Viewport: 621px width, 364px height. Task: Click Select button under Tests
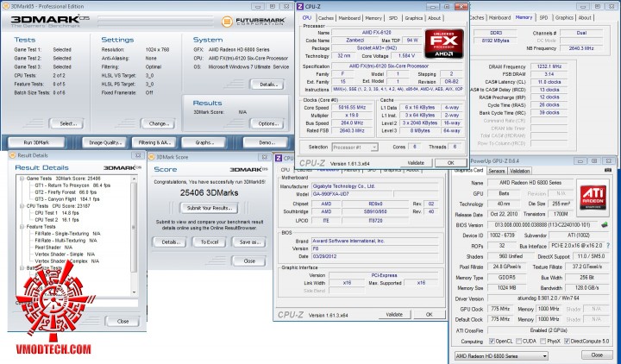[x=66, y=124]
